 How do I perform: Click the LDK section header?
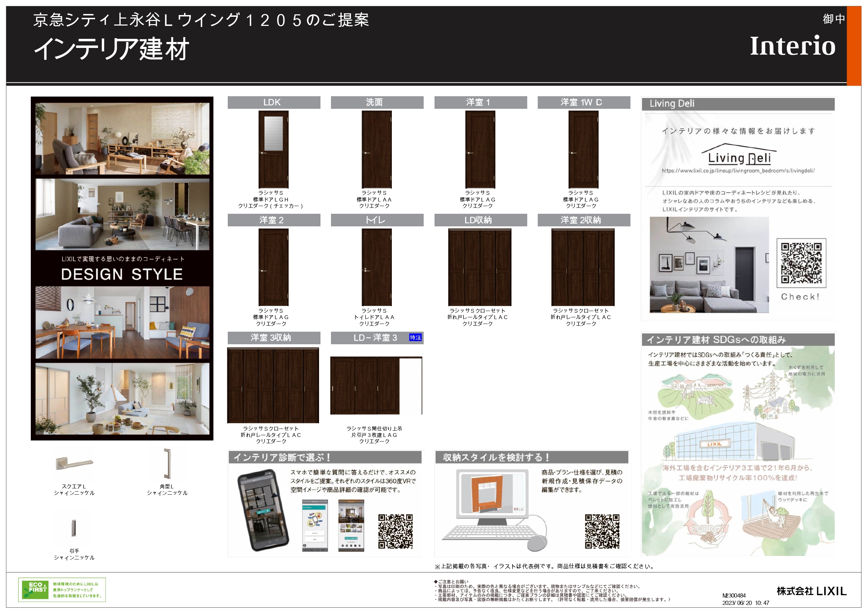[x=274, y=103]
